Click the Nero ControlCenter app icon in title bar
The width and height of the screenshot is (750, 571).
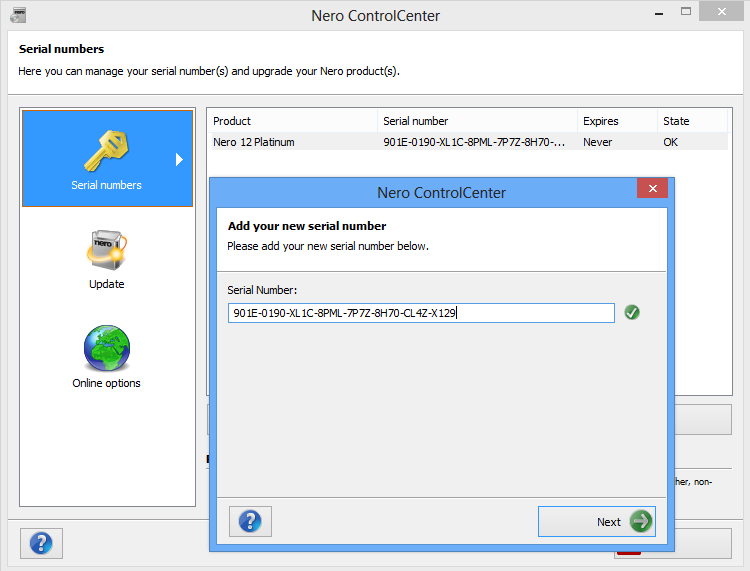click(x=18, y=15)
